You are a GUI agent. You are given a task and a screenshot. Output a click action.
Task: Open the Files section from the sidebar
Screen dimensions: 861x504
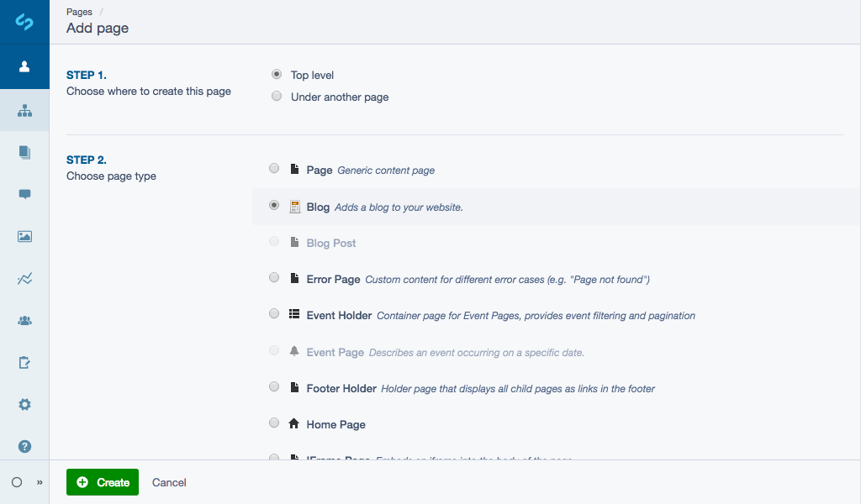(x=24, y=152)
